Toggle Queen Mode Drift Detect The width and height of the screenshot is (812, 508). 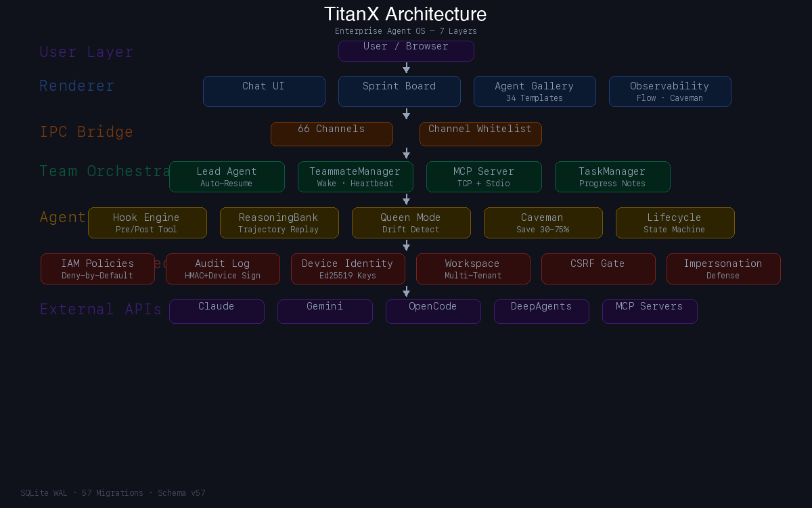[411, 222]
